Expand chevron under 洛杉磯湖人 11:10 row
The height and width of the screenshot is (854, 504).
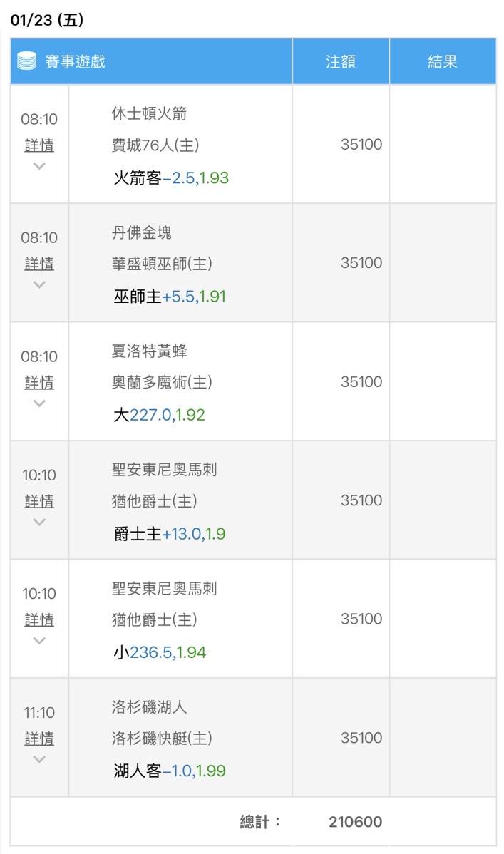click(x=39, y=759)
